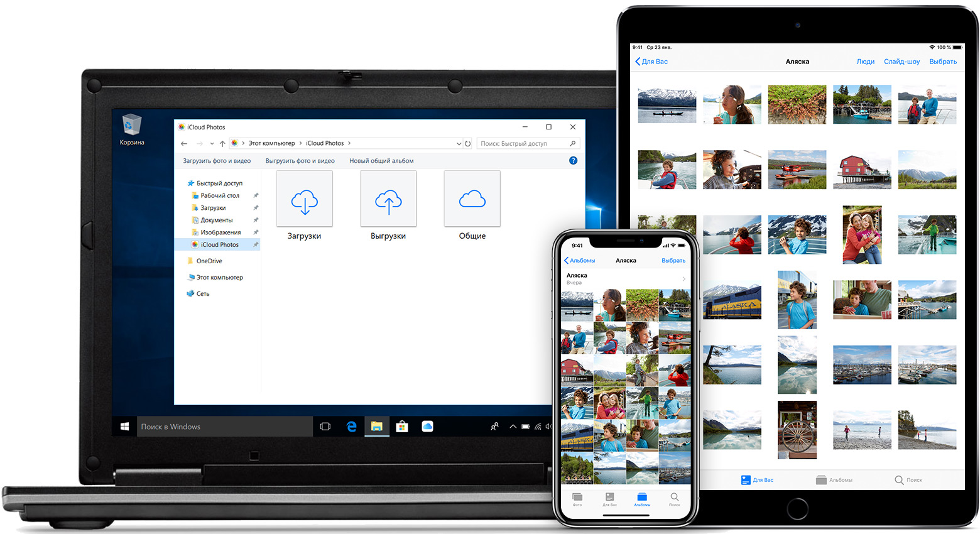Refresh the iCloud Photos folder view
The width and height of the screenshot is (980, 534).
click(x=468, y=143)
